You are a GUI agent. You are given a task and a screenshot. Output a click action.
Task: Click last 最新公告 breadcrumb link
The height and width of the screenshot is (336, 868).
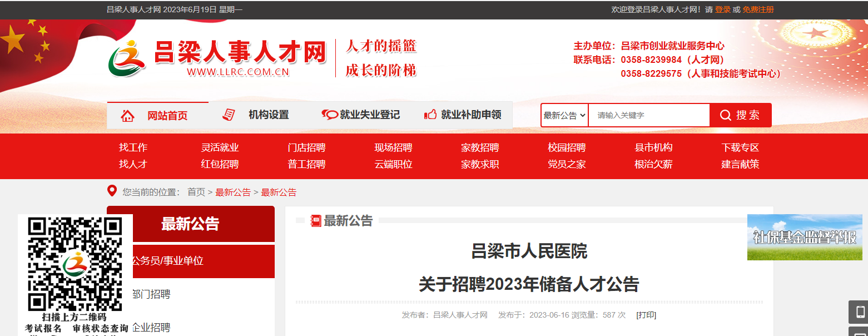[279, 192]
